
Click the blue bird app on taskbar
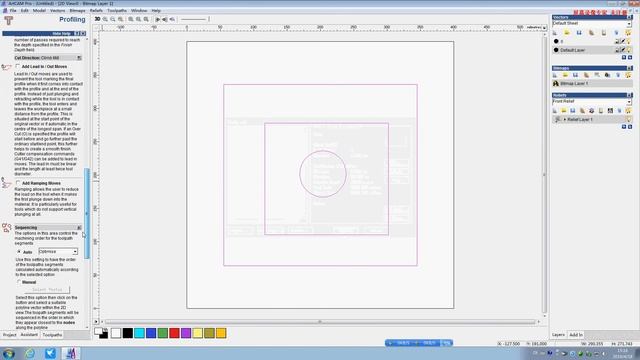[x=50, y=353]
